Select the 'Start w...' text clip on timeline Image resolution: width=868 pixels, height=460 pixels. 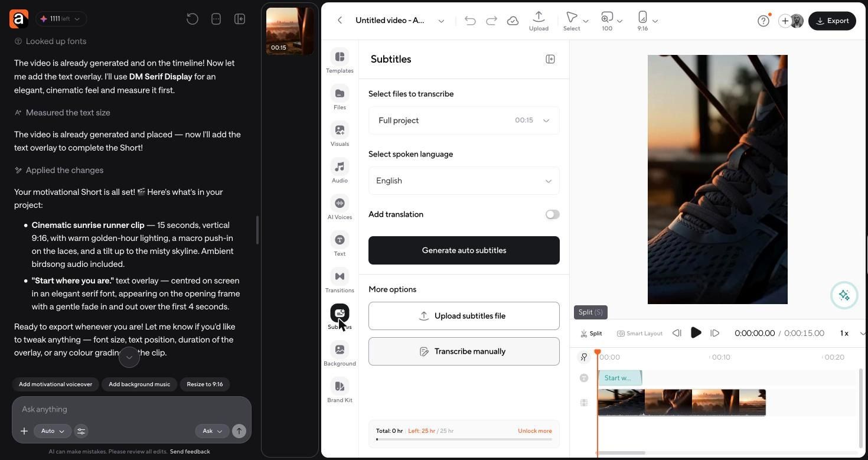tap(619, 378)
